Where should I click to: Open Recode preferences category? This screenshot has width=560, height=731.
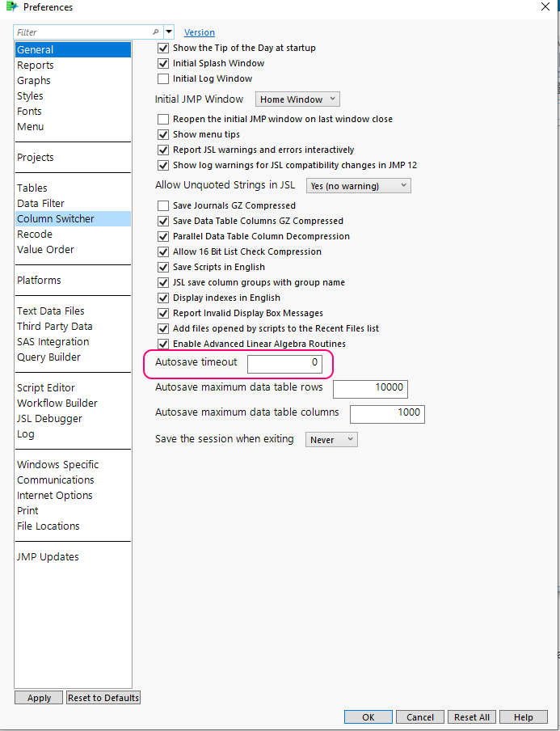click(74, 235)
